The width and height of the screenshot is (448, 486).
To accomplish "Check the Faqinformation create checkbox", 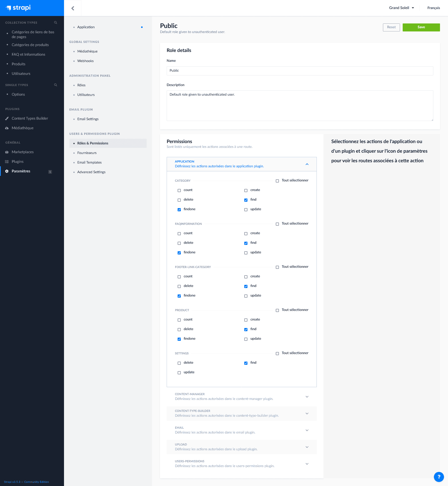I will point(246,233).
